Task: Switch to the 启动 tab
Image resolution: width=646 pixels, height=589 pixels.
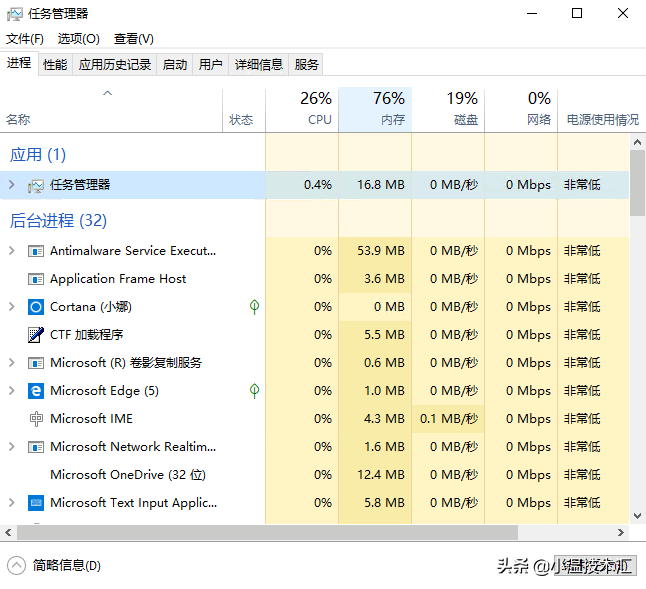Action: pyautogui.click(x=175, y=65)
